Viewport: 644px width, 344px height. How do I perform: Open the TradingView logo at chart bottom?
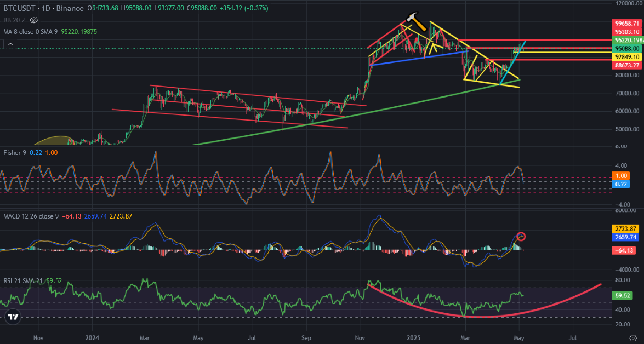coord(13,317)
